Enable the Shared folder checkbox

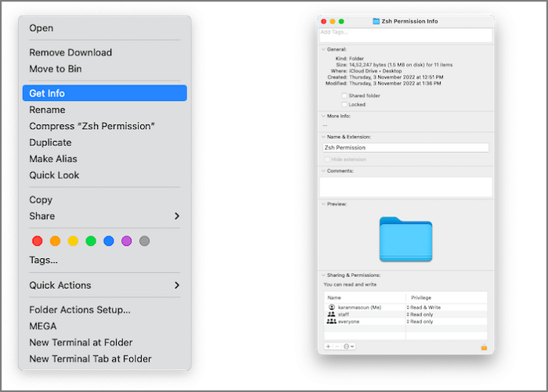tap(344, 95)
